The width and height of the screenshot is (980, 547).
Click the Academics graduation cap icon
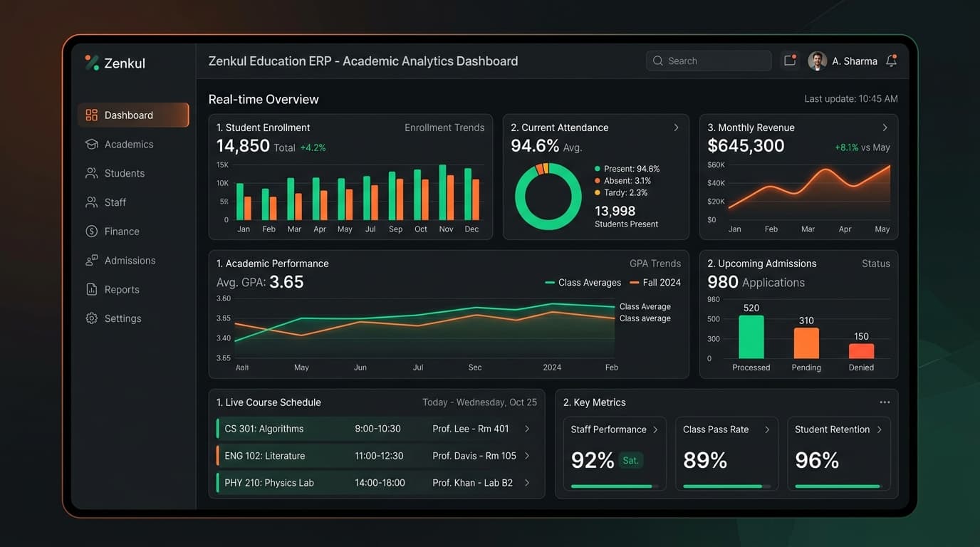click(91, 145)
